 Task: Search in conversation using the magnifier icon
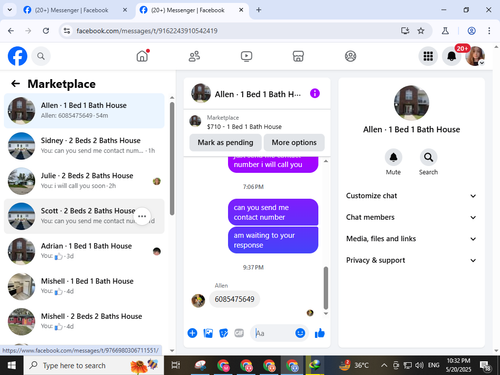428,157
